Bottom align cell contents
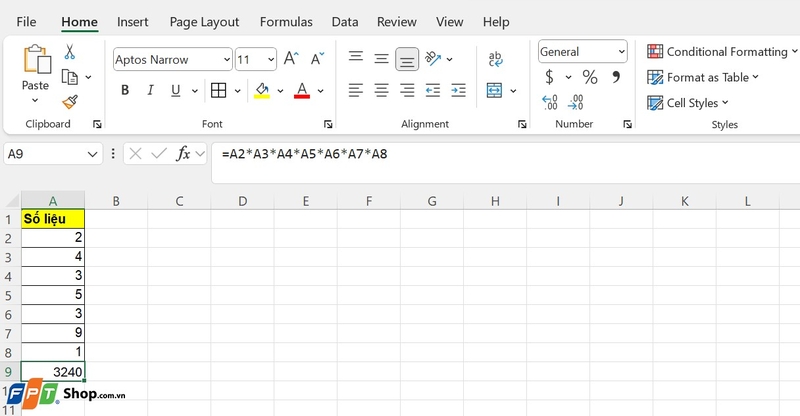The height and width of the screenshot is (416, 800). [407, 59]
